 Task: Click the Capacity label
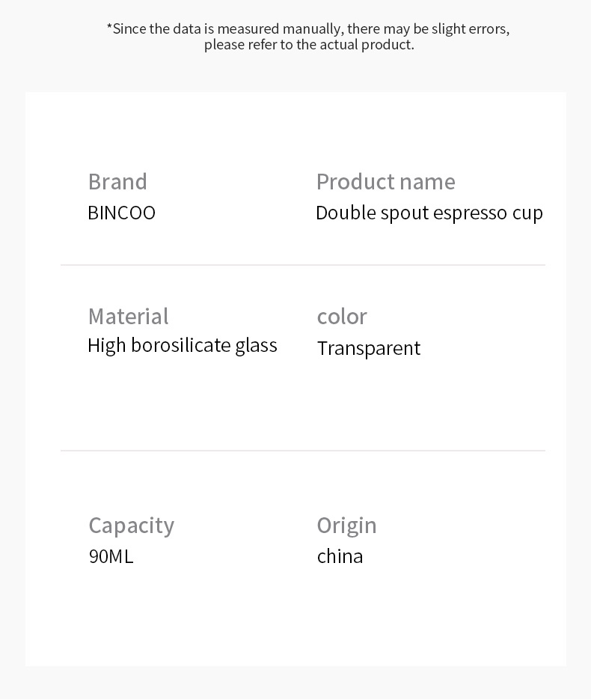tap(132, 526)
